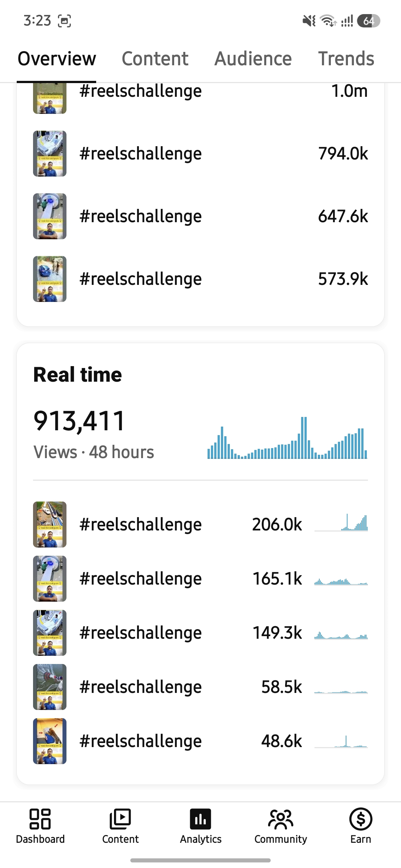Select the Overview tab
Viewport: 401px width, 868px height.
[57, 59]
